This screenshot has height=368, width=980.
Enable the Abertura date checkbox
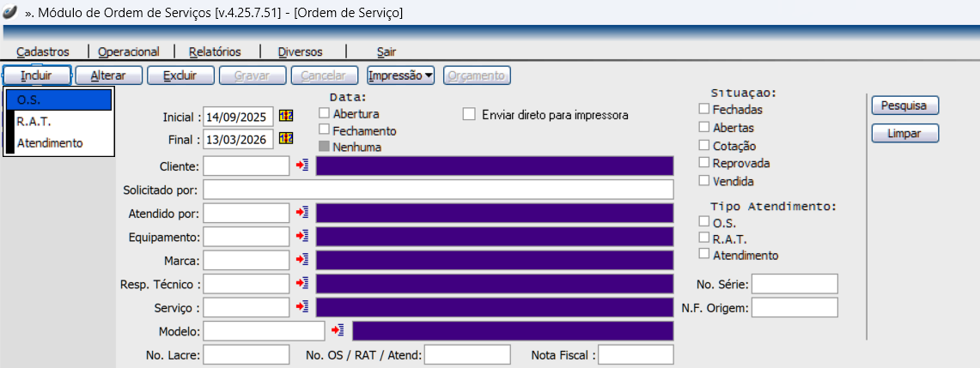325,113
